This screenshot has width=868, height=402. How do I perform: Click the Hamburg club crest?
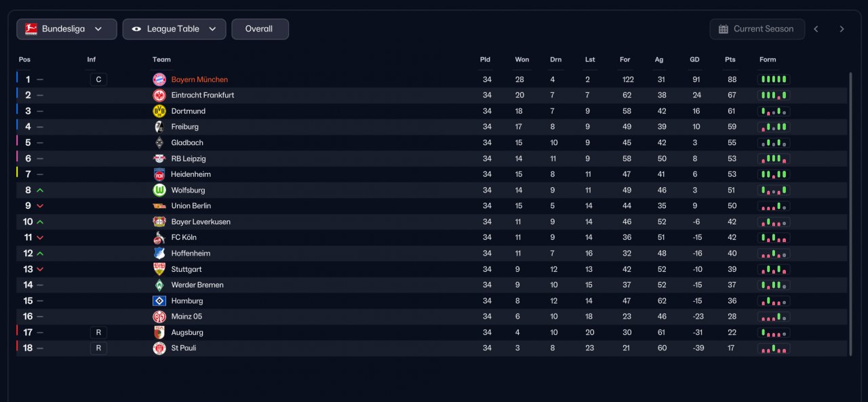159,301
